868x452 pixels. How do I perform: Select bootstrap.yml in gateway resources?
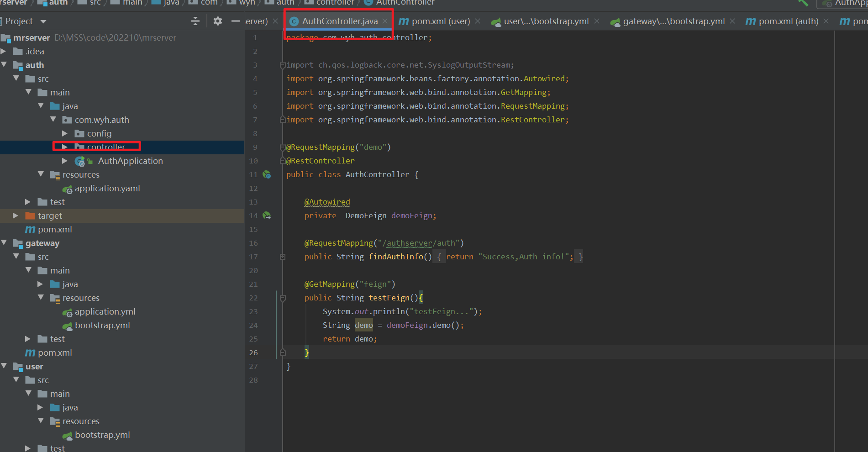[102, 325]
